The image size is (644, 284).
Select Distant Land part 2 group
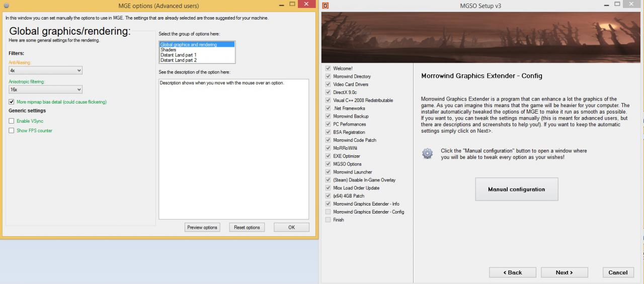click(x=197, y=60)
